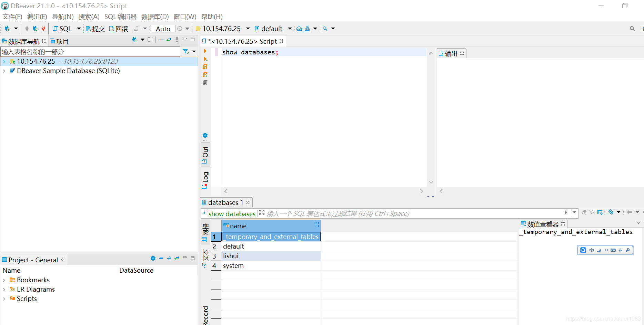Click the custom filters funnel icon in results
Viewport: 644px width, 325px height.
tap(592, 212)
